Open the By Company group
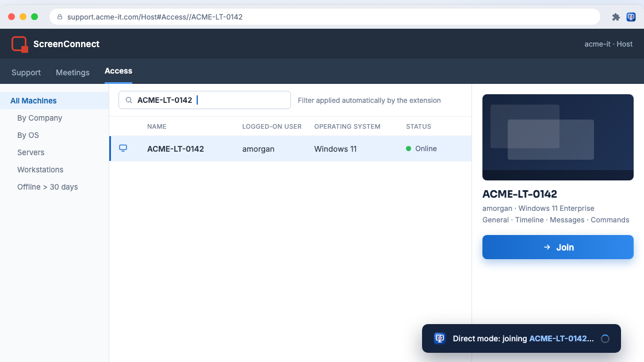The width and height of the screenshot is (644, 362). (x=40, y=118)
